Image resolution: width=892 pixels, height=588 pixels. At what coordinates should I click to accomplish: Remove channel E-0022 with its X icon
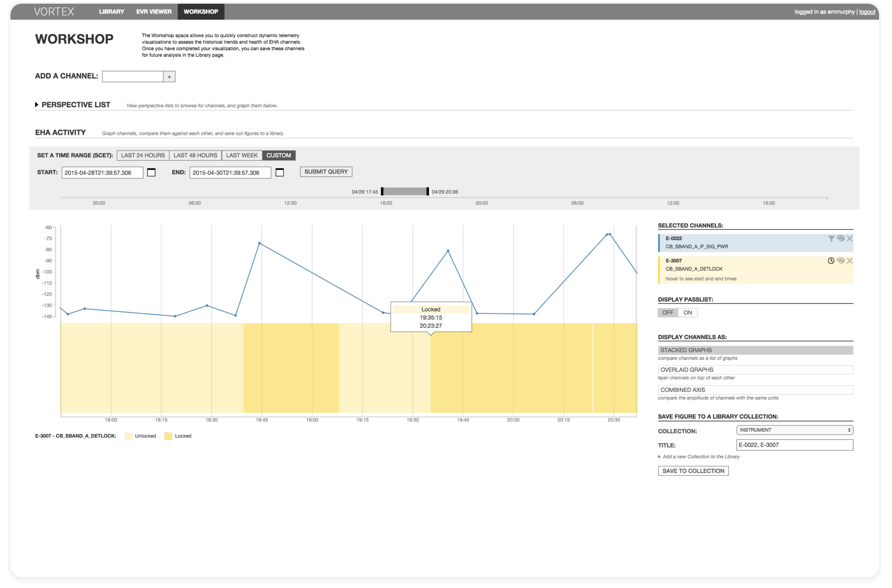pos(849,238)
